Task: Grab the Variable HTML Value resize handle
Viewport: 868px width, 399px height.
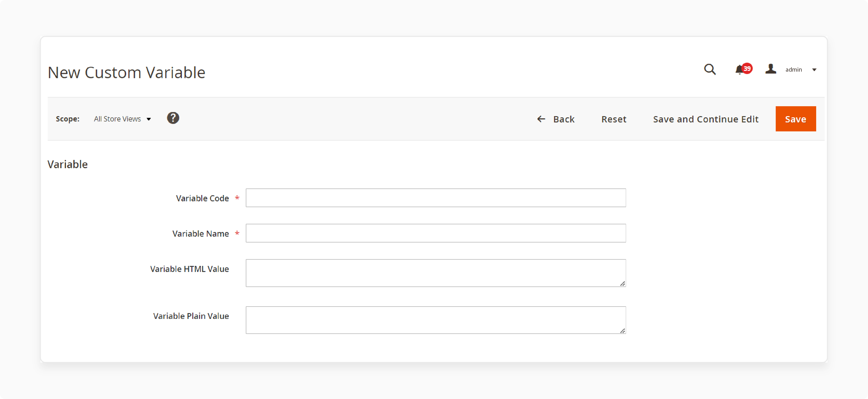Action: (622, 284)
